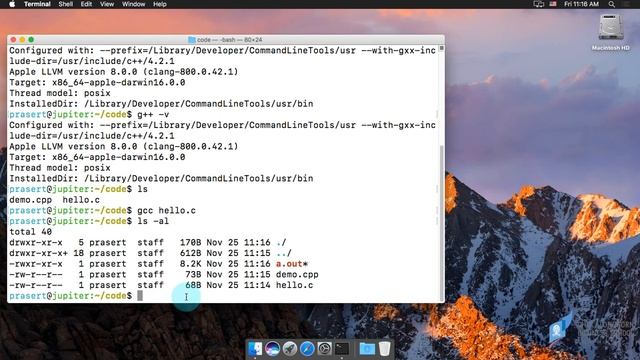This screenshot has width=640, height=360.
Task: Open Spotlight search magnifier in menu bar
Action: pyautogui.click(x=611, y=4)
